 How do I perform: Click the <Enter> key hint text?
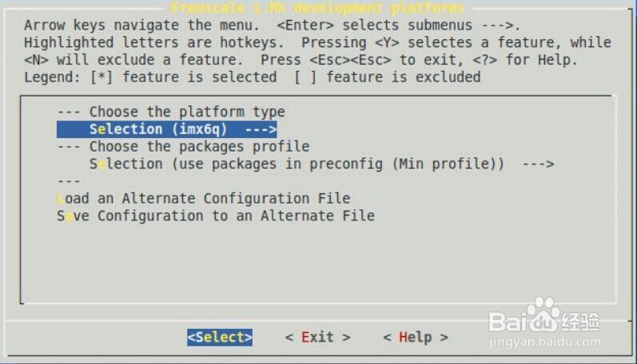pos(305,26)
